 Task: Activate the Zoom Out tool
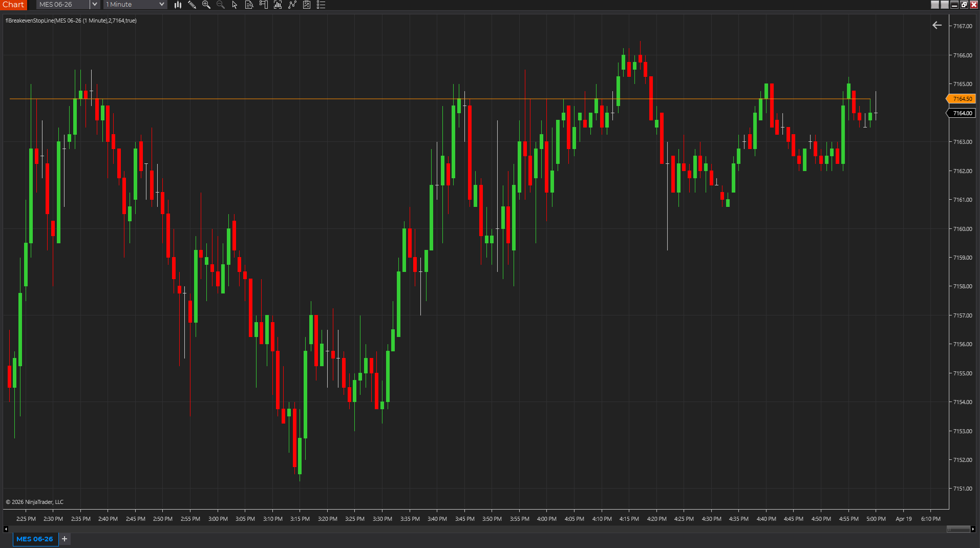pos(220,5)
